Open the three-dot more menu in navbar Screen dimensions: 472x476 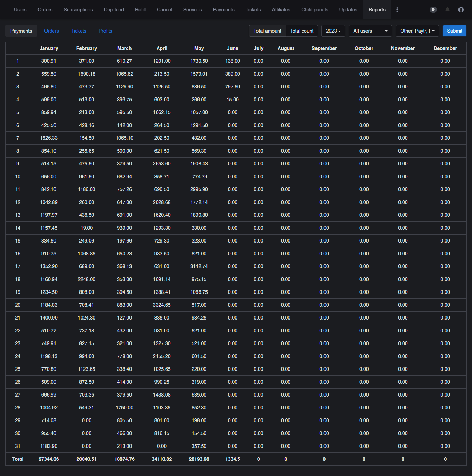pyautogui.click(x=397, y=10)
